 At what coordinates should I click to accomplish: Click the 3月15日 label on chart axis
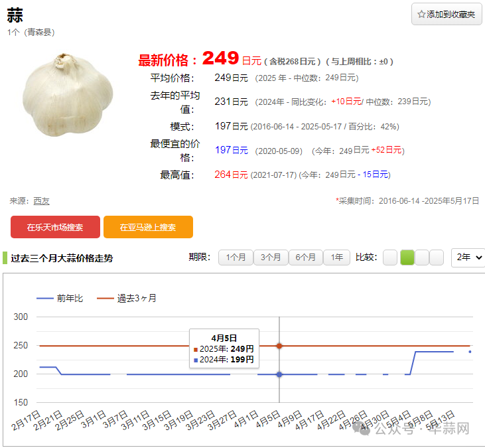tap(157, 420)
